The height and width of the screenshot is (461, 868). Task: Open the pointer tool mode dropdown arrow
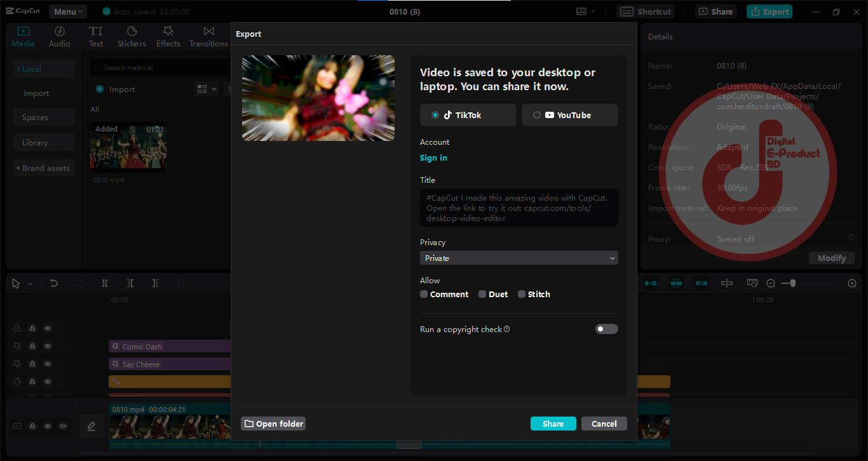(x=30, y=284)
